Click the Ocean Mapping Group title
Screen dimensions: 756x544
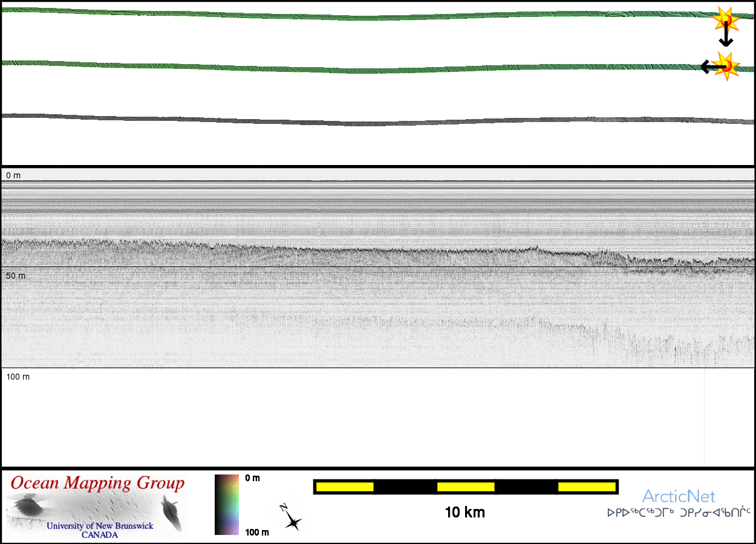97,484
